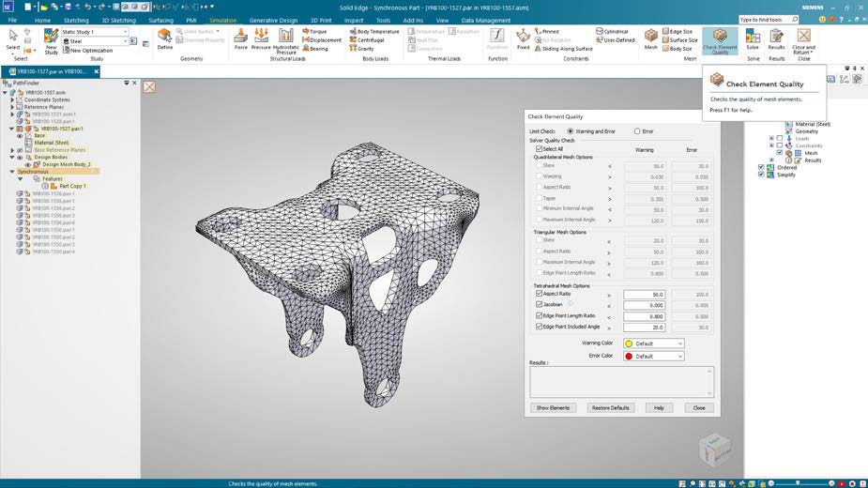
Task: Uncheck tetrahedral Aspect Ratio checkbox
Action: pyautogui.click(x=539, y=294)
